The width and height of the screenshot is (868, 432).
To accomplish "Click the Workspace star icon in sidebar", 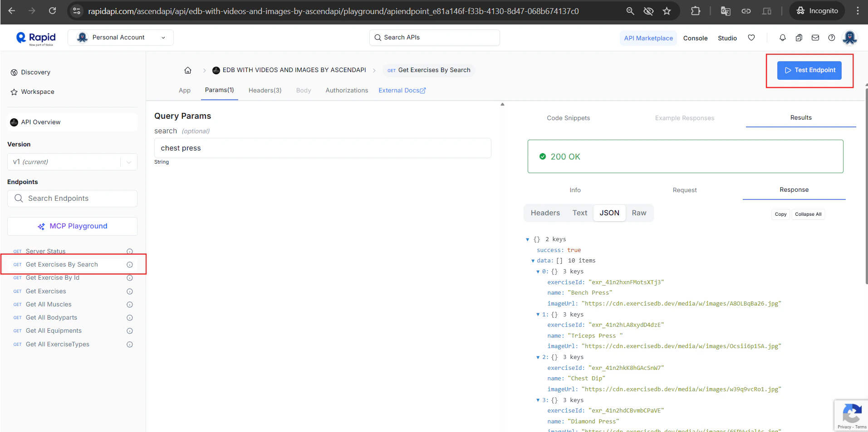I will point(13,92).
